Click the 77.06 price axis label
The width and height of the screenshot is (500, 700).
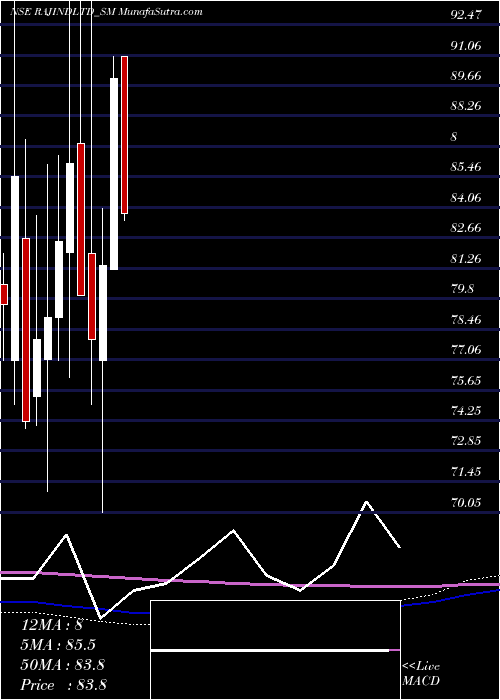click(x=466, y=350)
